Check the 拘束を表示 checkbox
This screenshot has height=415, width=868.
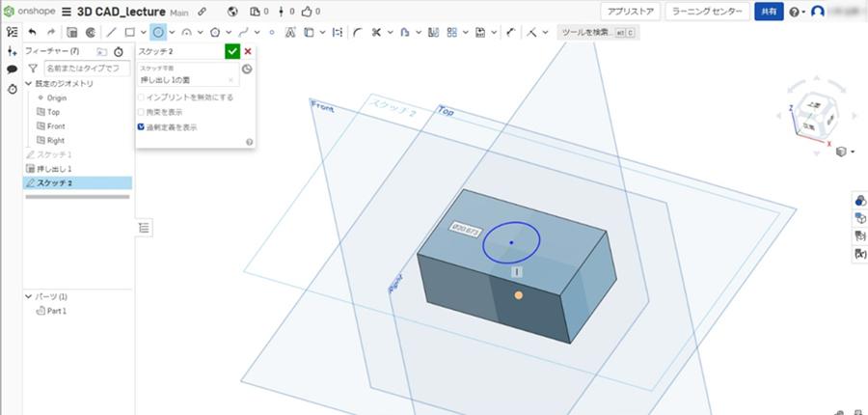point(142,112)
